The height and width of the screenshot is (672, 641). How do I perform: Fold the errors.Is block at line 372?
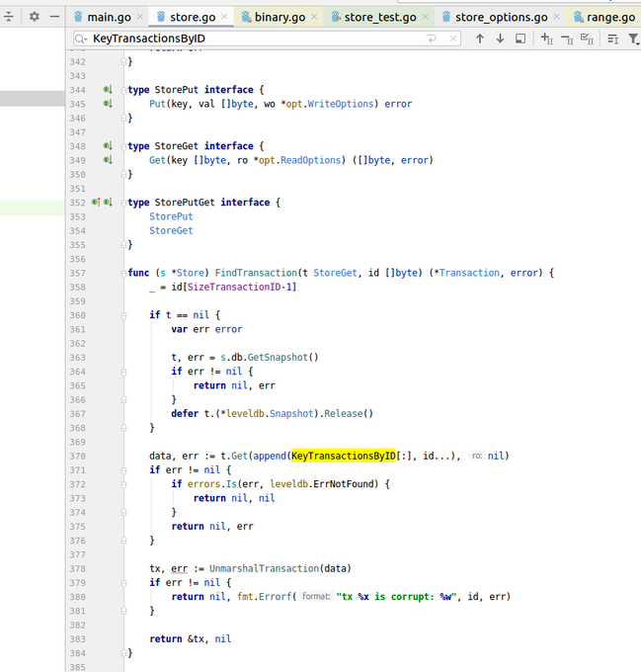point(123,484)
